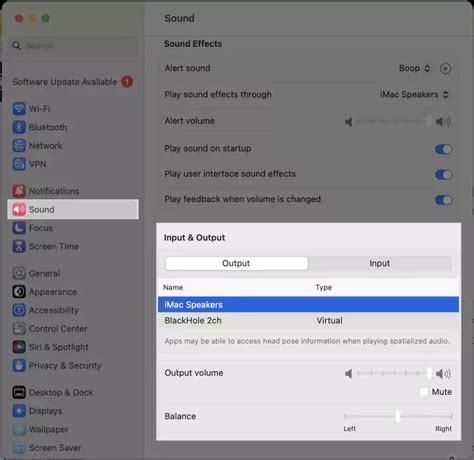Click the Screen Saver icon
The width and height of the screenshot is (474, 460).
(19, 448)
